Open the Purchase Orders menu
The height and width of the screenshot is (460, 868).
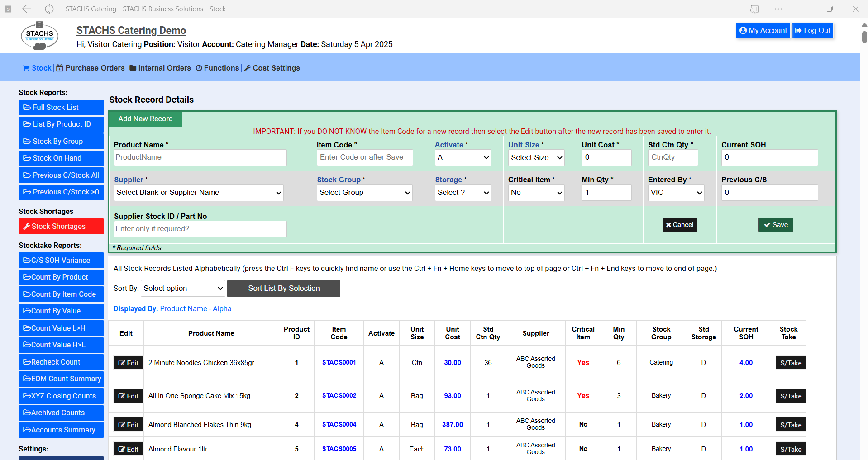click(x=90, y=68)
